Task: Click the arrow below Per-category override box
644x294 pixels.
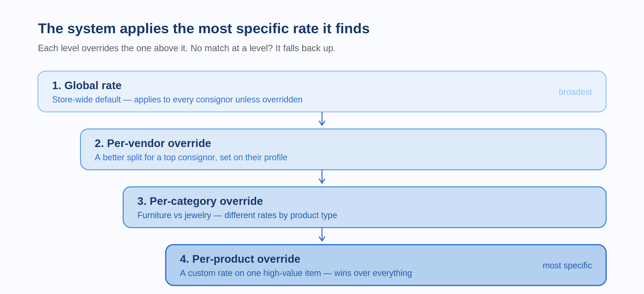Action: [322, 234]
